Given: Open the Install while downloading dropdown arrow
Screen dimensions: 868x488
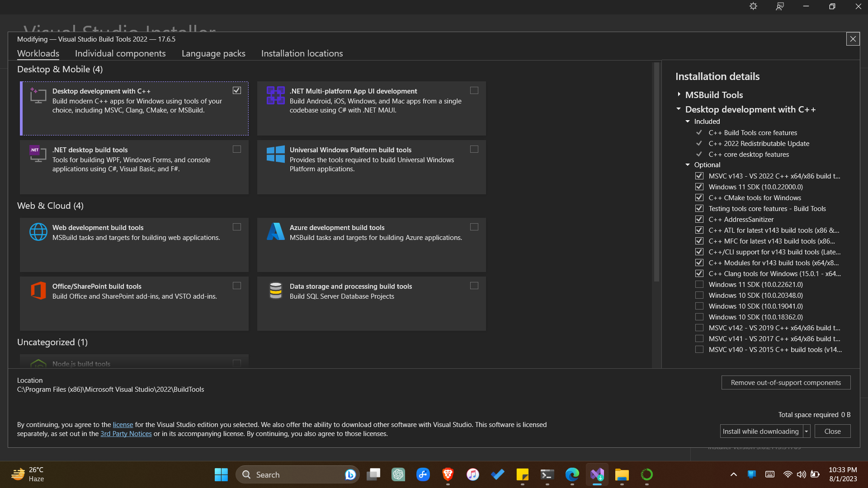Looking at the screenshot, I should pos(806,432).
